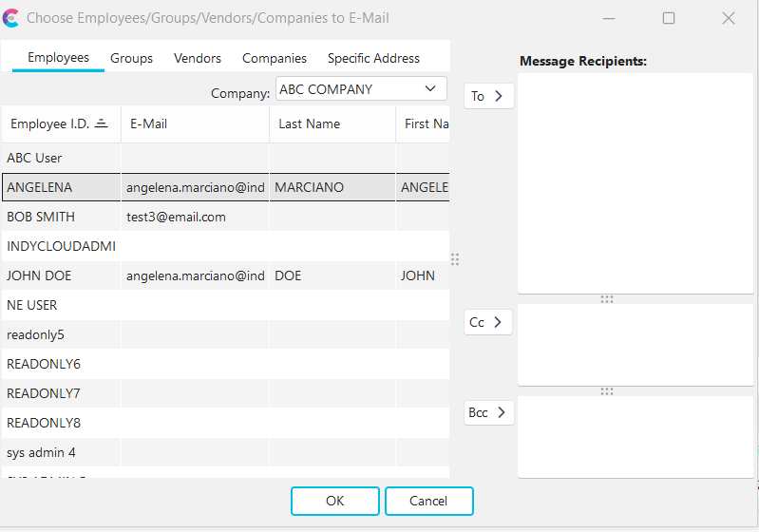Switch to the Companies tab
The image size is (759, 532).
[x=275, y=58]
